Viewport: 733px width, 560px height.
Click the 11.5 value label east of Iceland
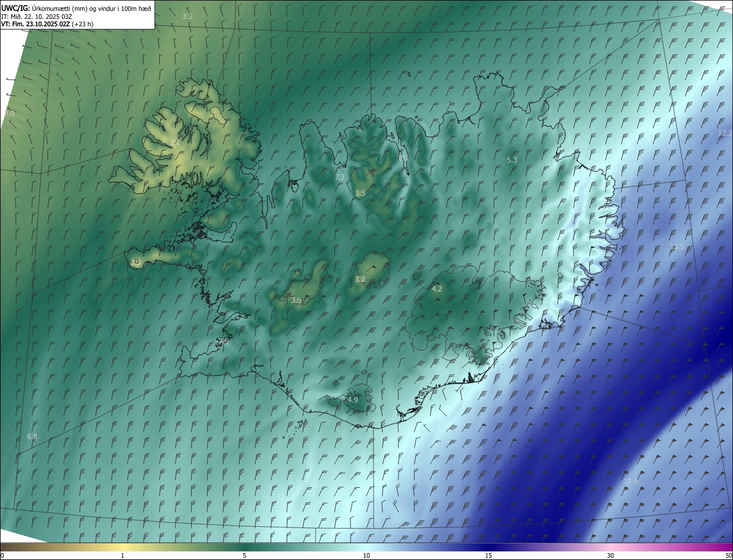(x=677, y=247)
